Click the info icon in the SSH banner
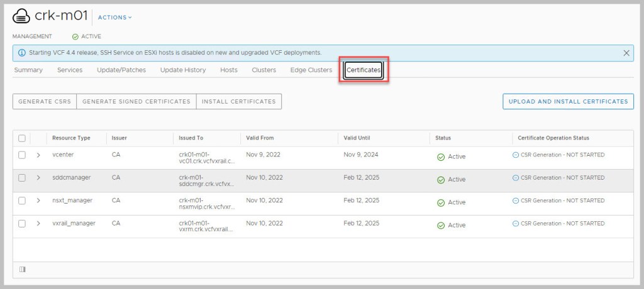This screenshot has height=289, width=644. coord(22,53)
